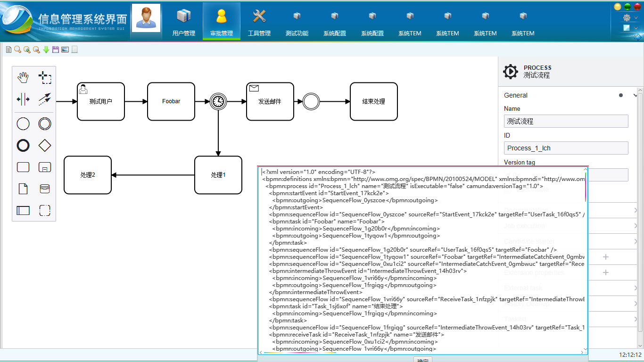
Task: Click the green download arrow icon
Action: click(46, 49)
